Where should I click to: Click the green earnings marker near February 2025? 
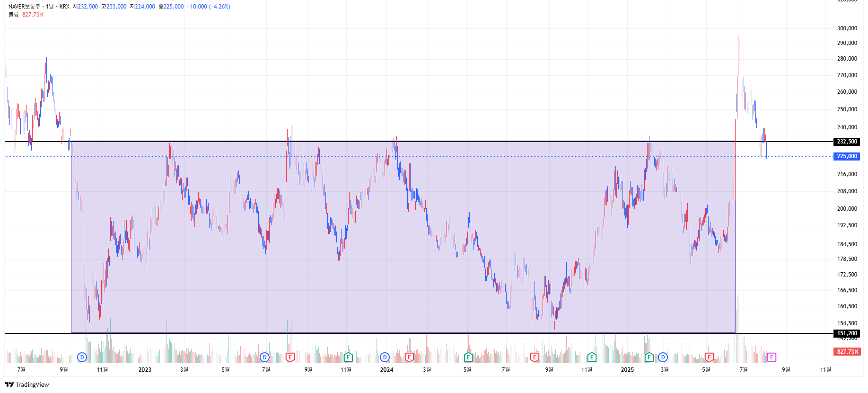tap(649, 357)
